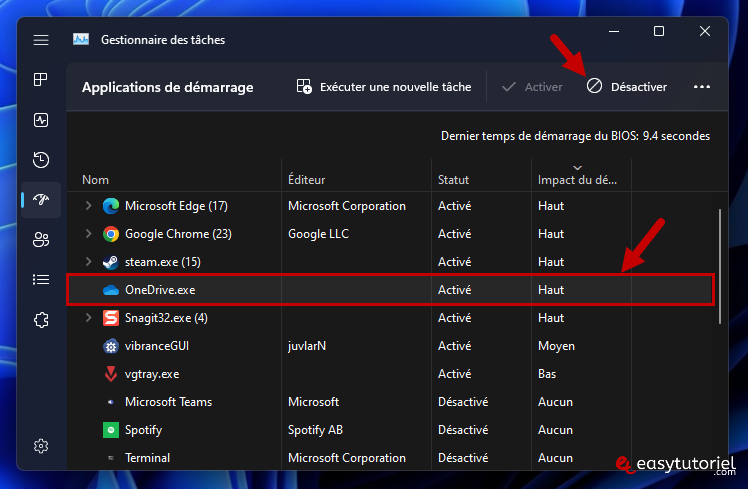Click Activé status of OneDrive.exe
The image size is (748, 489).
pos(454,290)
